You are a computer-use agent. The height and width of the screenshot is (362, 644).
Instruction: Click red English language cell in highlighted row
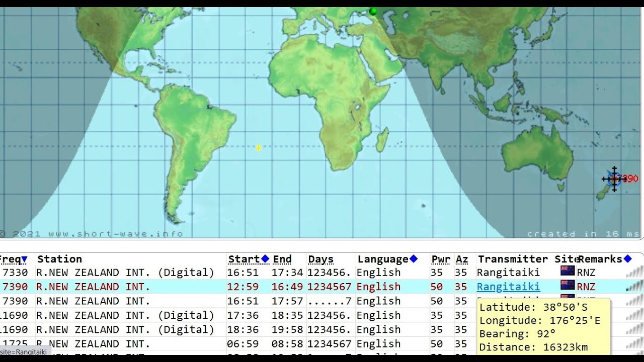pos(379,287)
